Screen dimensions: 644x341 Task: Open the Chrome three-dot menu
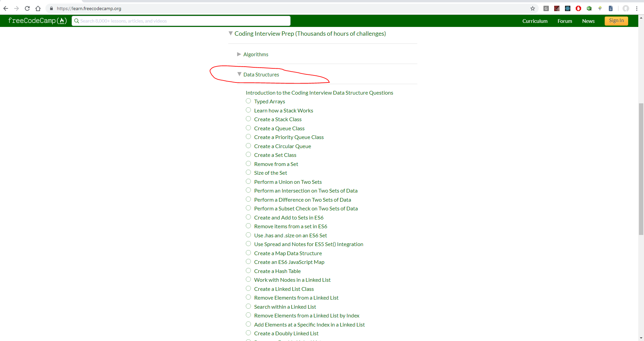pos(637,8)
